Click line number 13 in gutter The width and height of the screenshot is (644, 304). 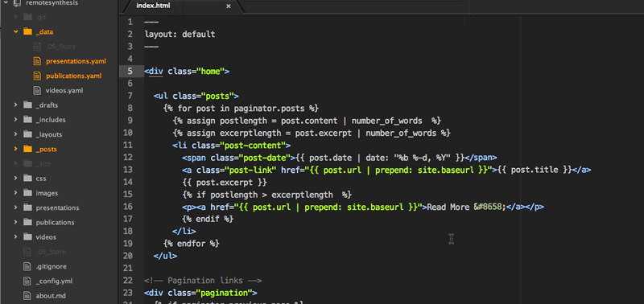coord(128,170)
